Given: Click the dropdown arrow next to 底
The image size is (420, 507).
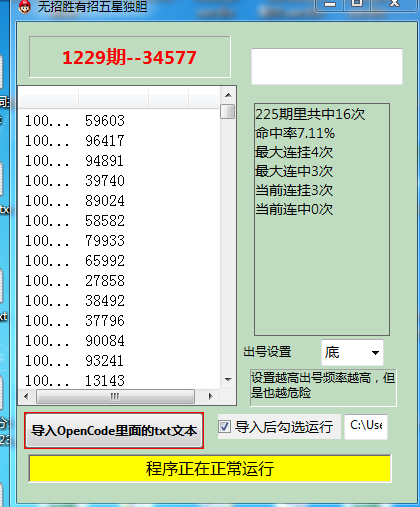Looking at the screenshot, I should pos(375,353).
